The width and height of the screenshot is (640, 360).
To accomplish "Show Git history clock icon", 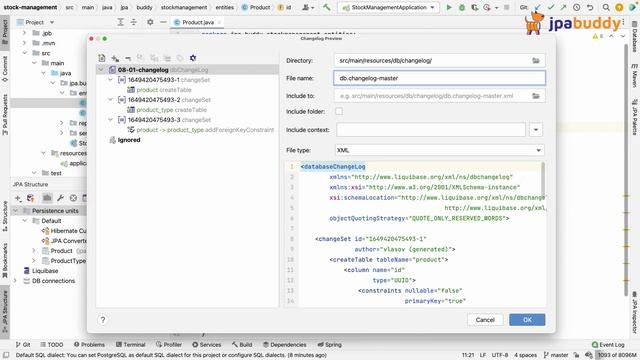I will pyautogui.click(x=576, y=7).
